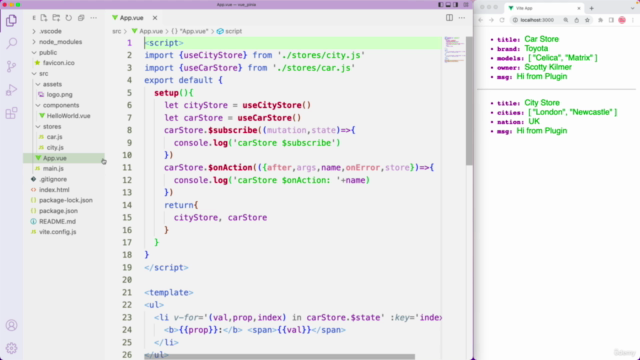Click the editor horizontal scrollbar

pyautogui.click(x=279, y=357)
